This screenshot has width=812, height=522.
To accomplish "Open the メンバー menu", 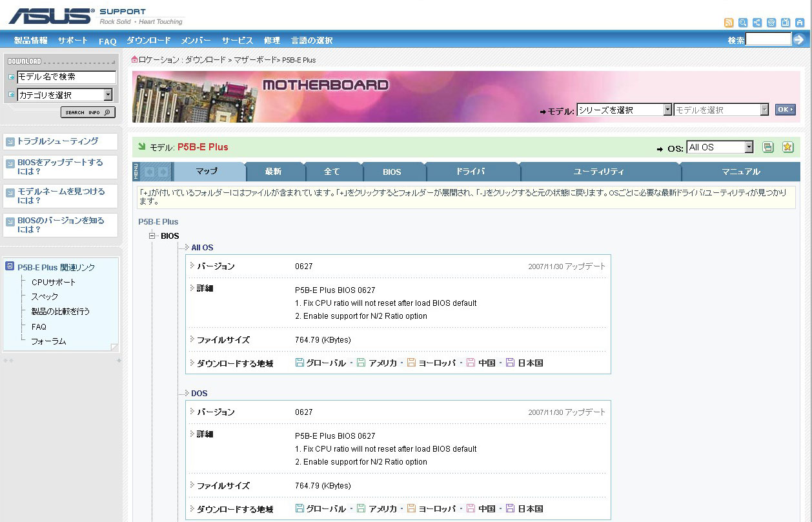I will [x=196, y=40].
